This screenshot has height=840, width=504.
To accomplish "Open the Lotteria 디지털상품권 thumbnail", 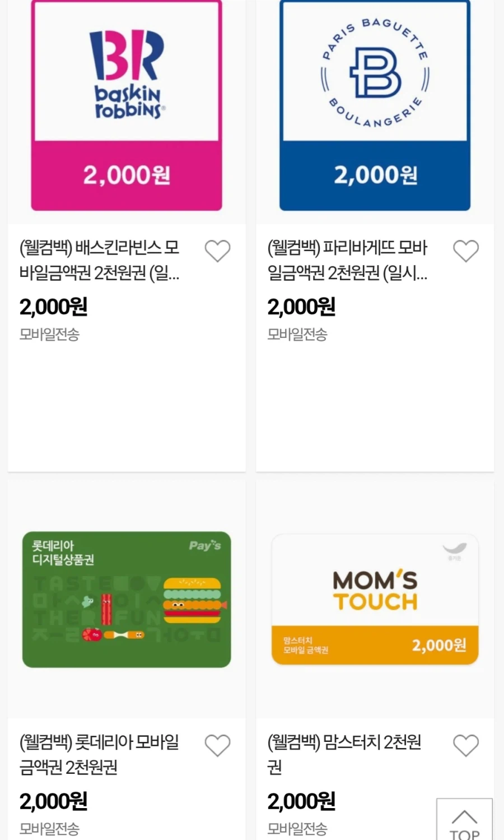I will tap(125, 598).
